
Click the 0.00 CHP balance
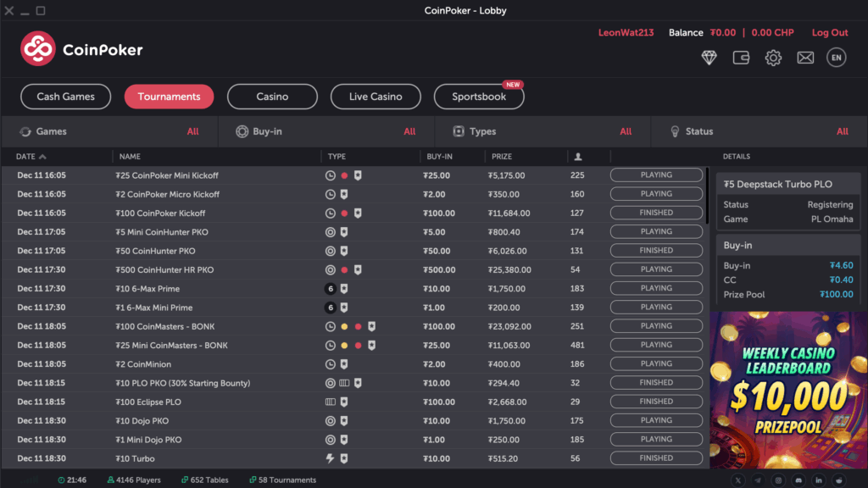(x=772, y=33)
